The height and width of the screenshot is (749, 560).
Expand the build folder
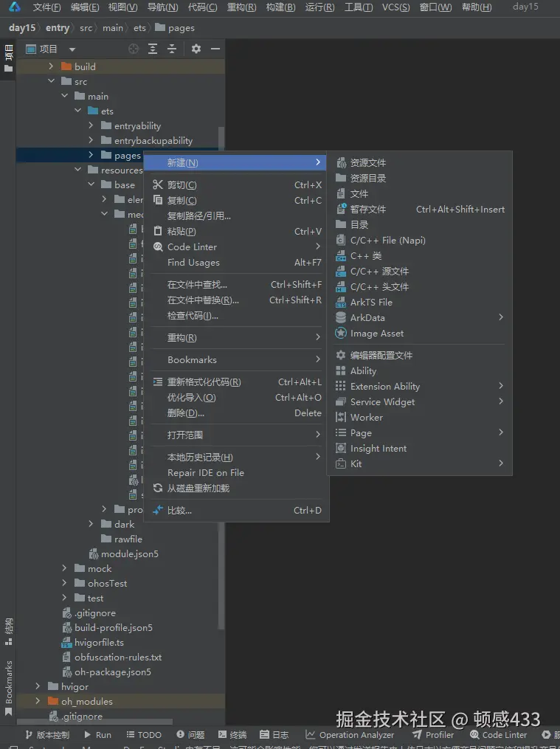[51, 66]
